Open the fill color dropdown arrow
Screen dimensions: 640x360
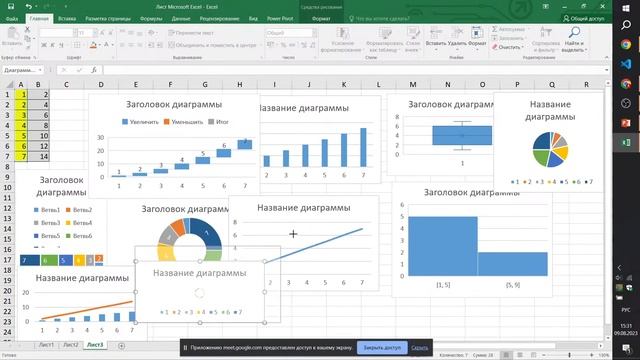tap(99, 45)
